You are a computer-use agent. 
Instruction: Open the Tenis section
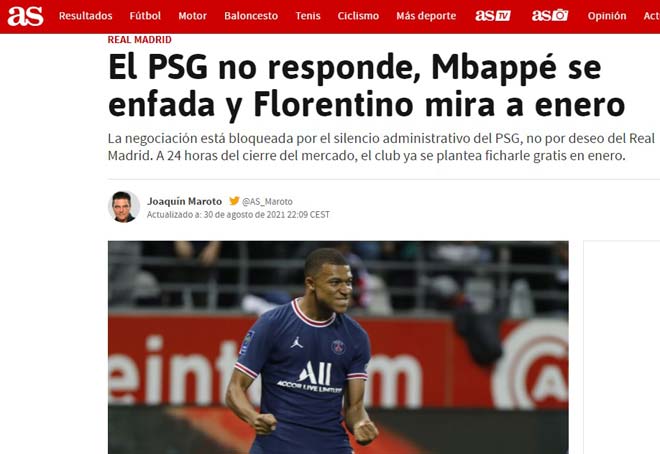click(x=308, y=16)
